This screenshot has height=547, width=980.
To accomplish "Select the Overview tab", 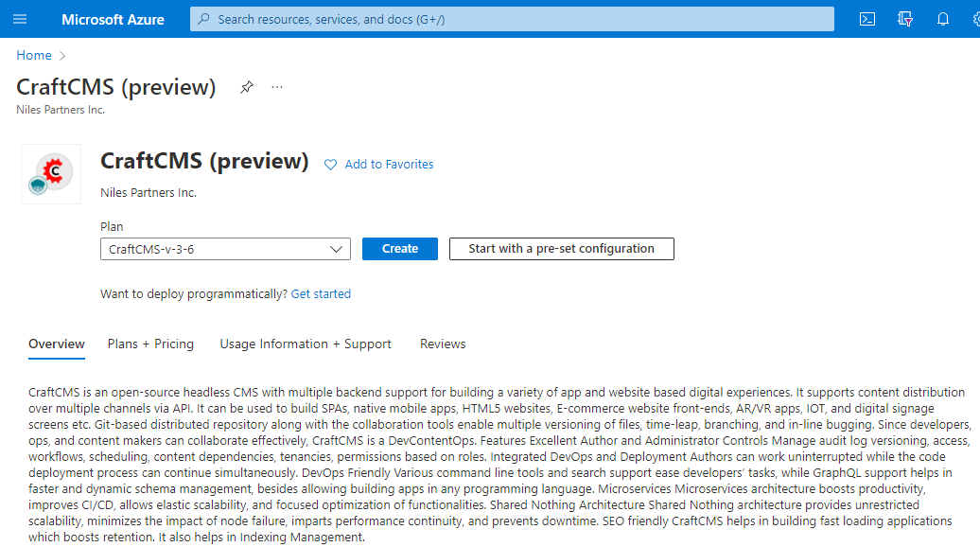I will pos(57,344).
